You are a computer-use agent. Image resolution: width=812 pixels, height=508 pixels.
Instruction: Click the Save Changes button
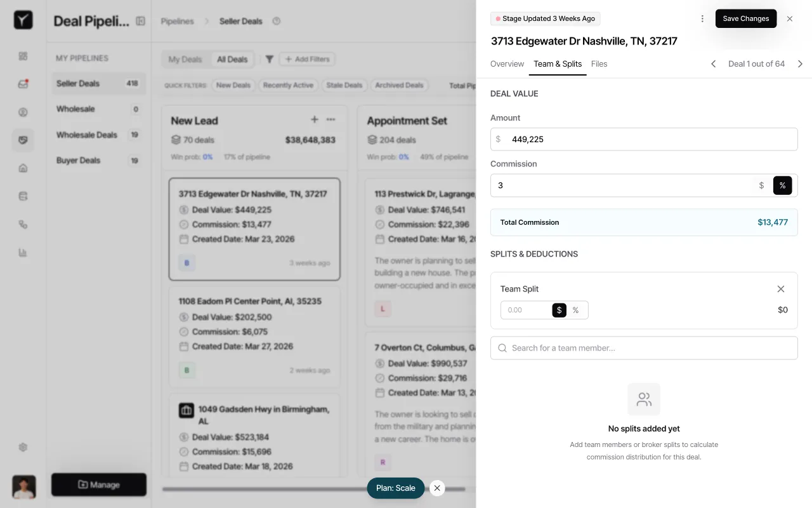pyautogui.click(x=745, y=18)
